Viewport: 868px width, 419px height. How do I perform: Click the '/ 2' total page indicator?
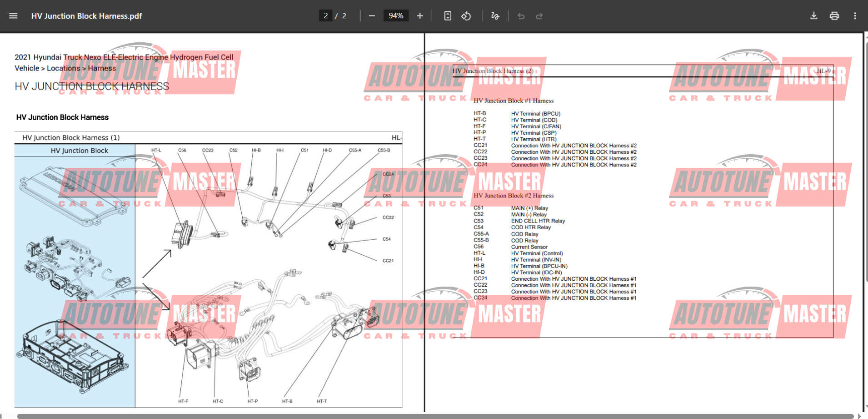pos(342,15)
